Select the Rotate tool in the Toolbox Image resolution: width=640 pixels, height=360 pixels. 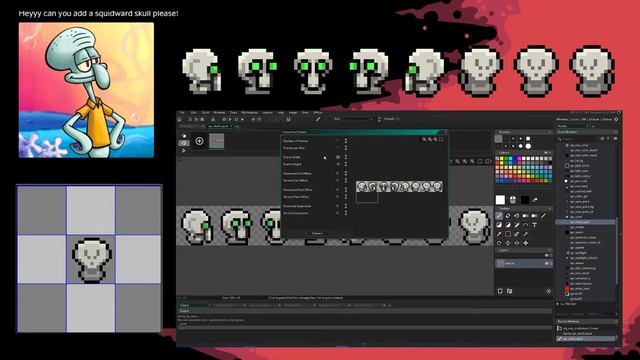click(499, 243)
